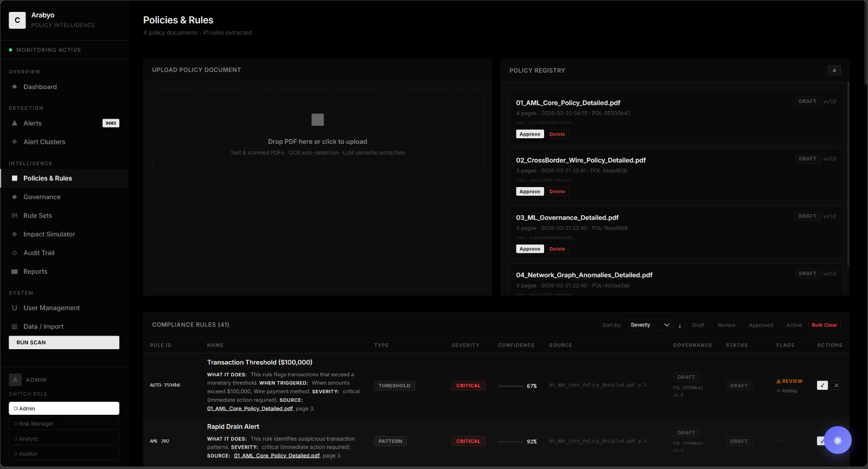
Task: Click the Ambig flag on first rule
Action: pyautogui.click(x=787, y=391)
